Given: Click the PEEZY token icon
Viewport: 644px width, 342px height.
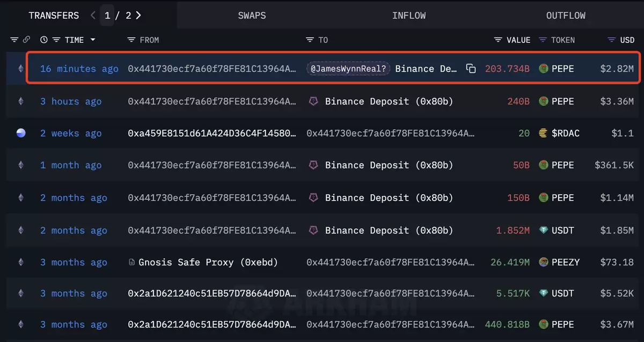Looking at the screenshot, I should point(543,262).
